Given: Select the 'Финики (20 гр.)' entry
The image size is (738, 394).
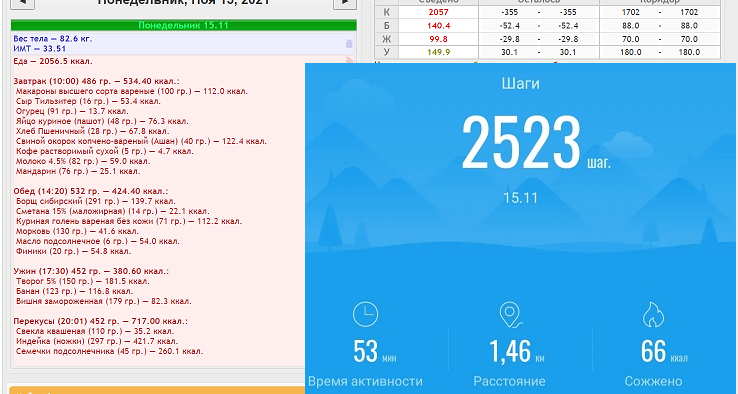Looking at the screenshot, I should (73, 251).
